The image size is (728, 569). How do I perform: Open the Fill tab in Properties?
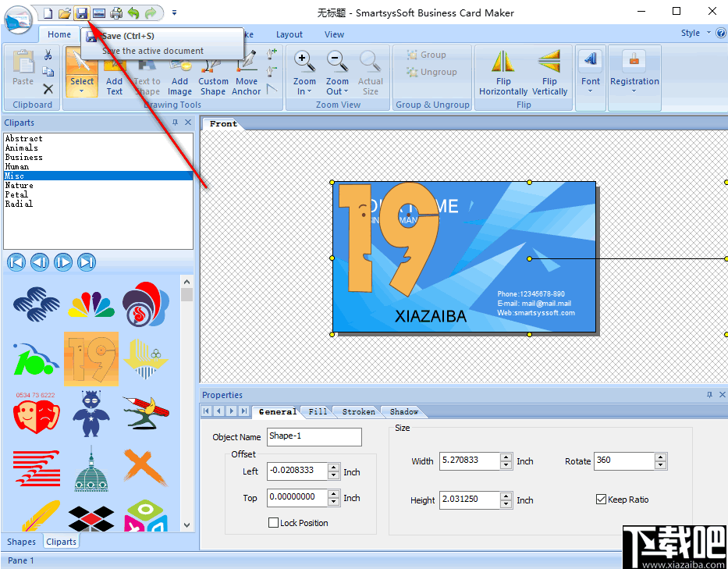(316, 411)
